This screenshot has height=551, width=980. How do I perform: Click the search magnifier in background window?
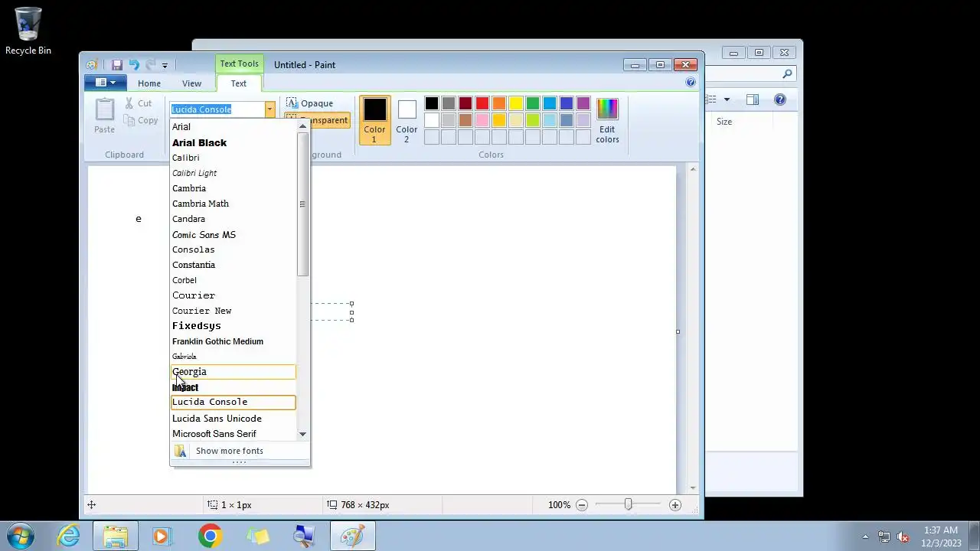pyautogui.click(x=787, y=74)
